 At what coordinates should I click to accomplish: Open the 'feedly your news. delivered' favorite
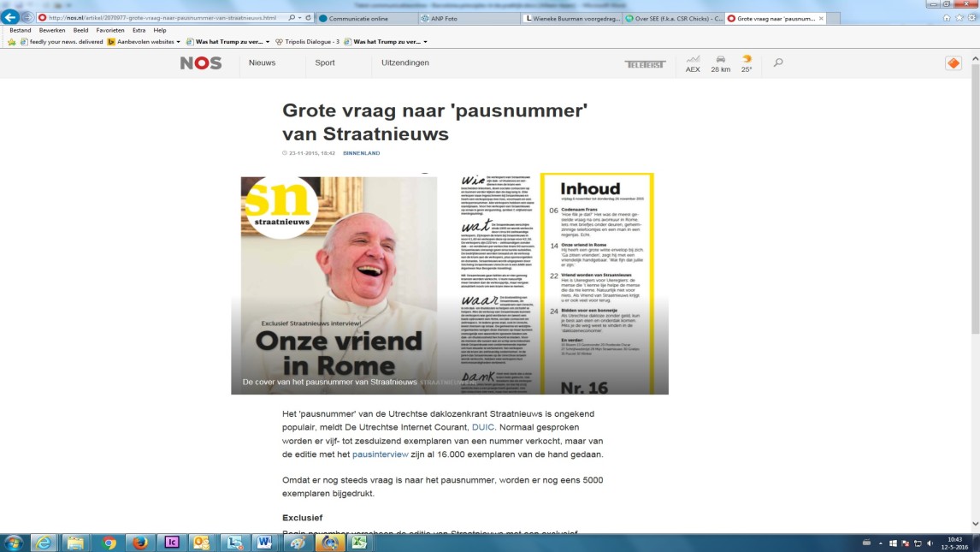[x=62, y=42]
